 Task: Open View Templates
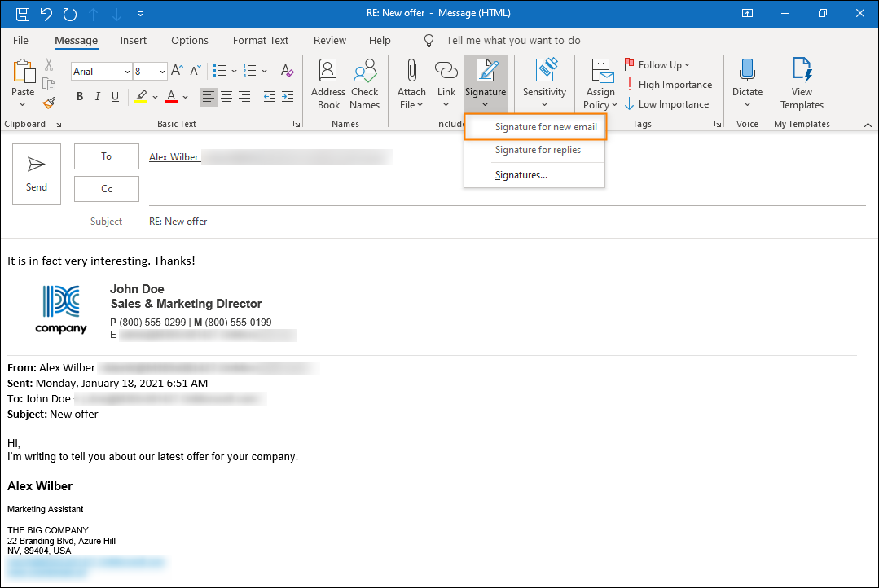(801, 81)
